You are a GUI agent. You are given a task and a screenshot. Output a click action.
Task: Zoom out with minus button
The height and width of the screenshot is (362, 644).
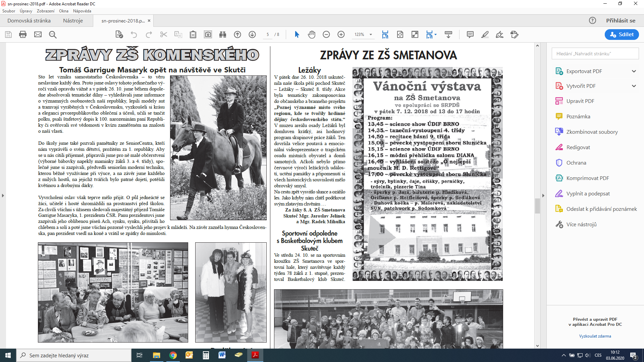pos(326,35)
